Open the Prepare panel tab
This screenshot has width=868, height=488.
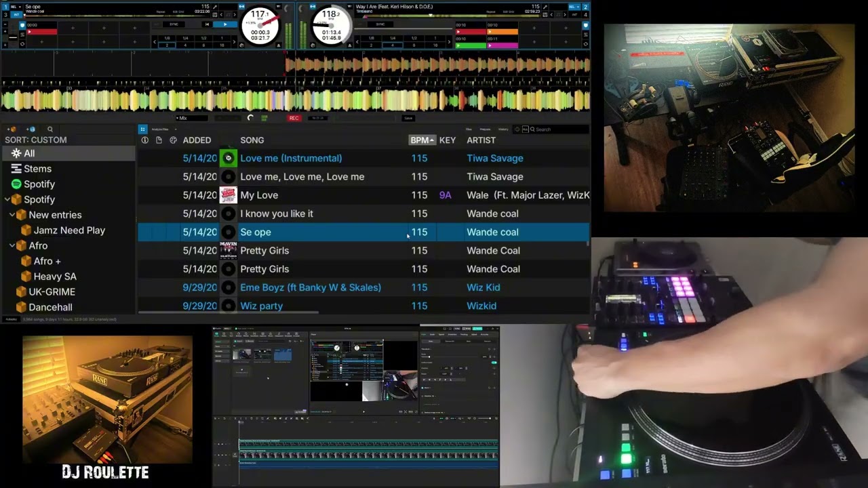[x=486, y=129]
